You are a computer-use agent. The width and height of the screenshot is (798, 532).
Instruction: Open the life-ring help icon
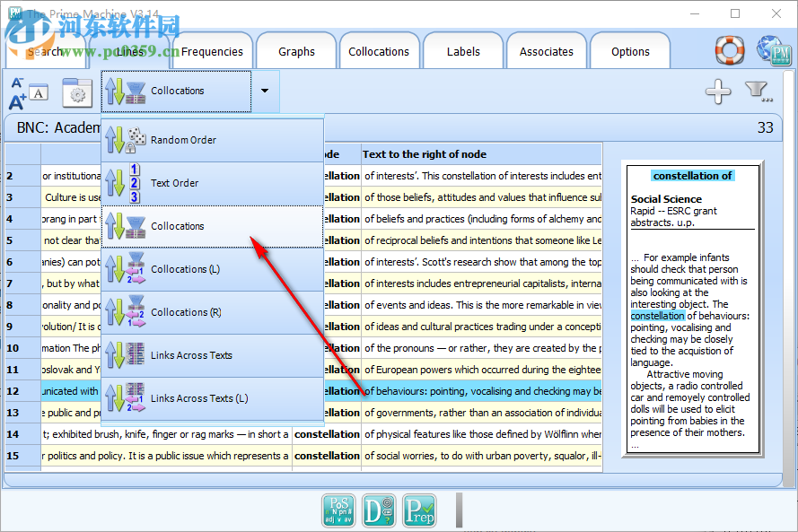[729, 50]
